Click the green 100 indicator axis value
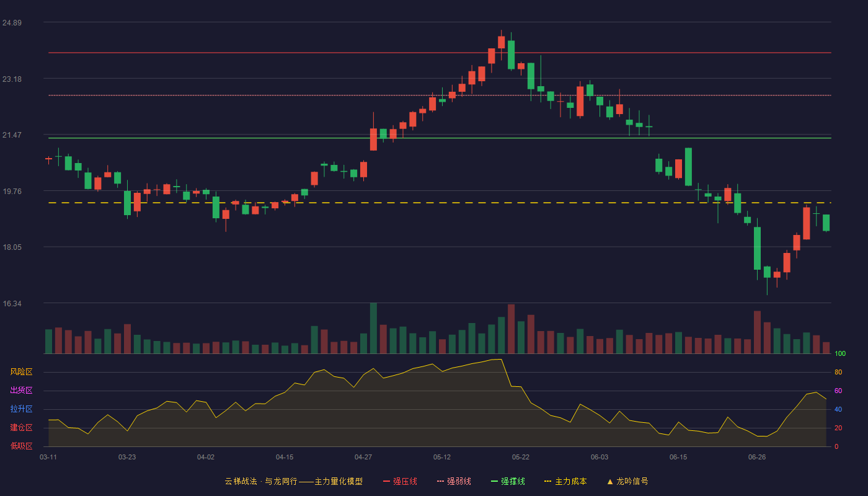The image size is (868, 496). 840,354
